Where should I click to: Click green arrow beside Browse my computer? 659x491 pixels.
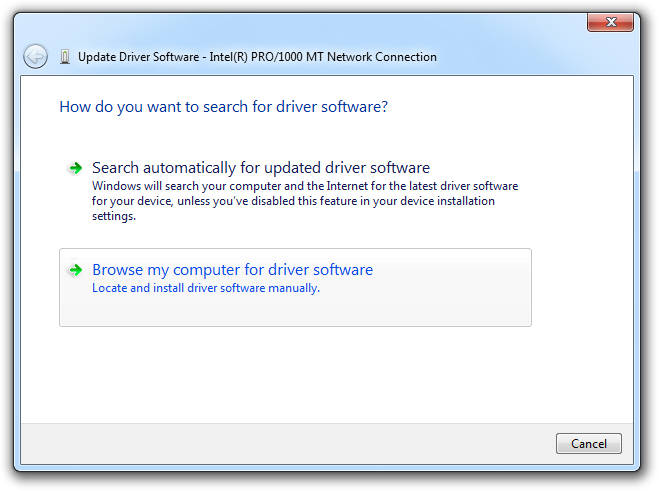[x=76, y=270]
